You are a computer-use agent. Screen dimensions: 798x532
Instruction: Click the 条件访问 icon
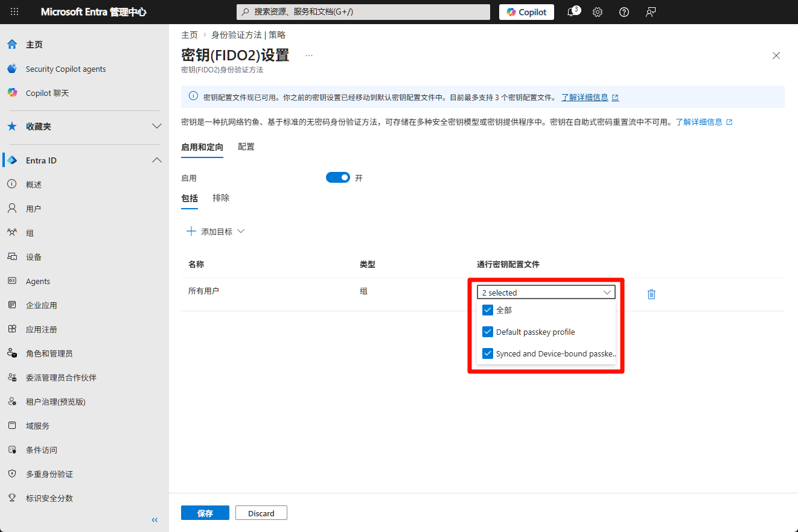12,450
